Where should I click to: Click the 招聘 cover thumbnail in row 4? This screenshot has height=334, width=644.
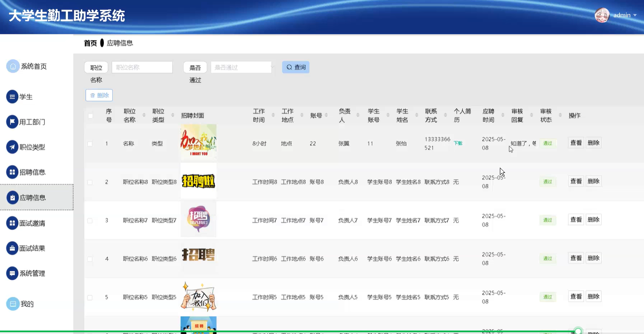(198, 257)
